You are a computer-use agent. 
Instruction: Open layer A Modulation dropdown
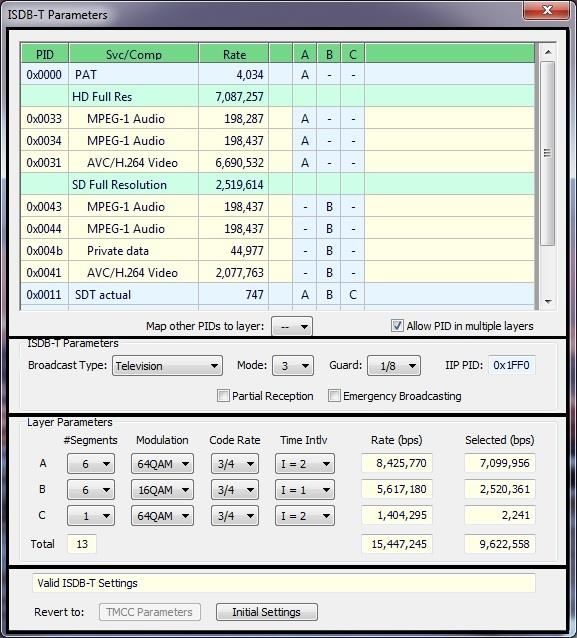click(162, 464)
